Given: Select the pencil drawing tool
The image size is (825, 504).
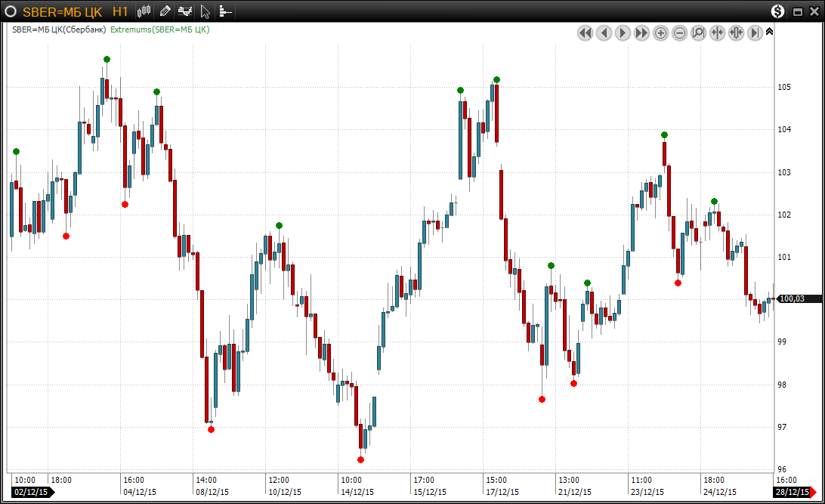Looking at the screenshot, I should 165,11.
